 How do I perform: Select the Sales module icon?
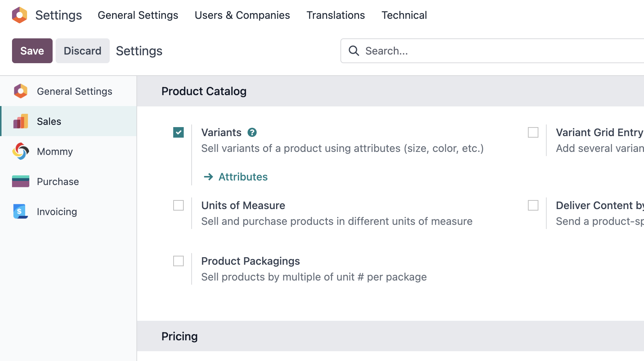(21, 121)
